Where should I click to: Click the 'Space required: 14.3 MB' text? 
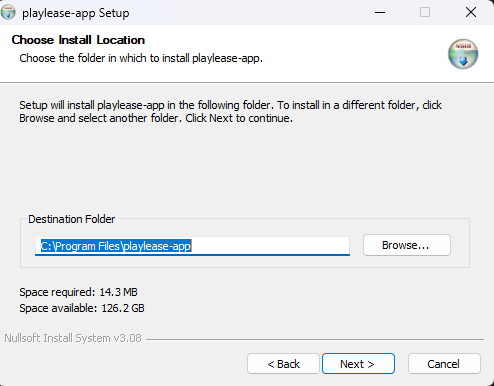pos(78,292)
